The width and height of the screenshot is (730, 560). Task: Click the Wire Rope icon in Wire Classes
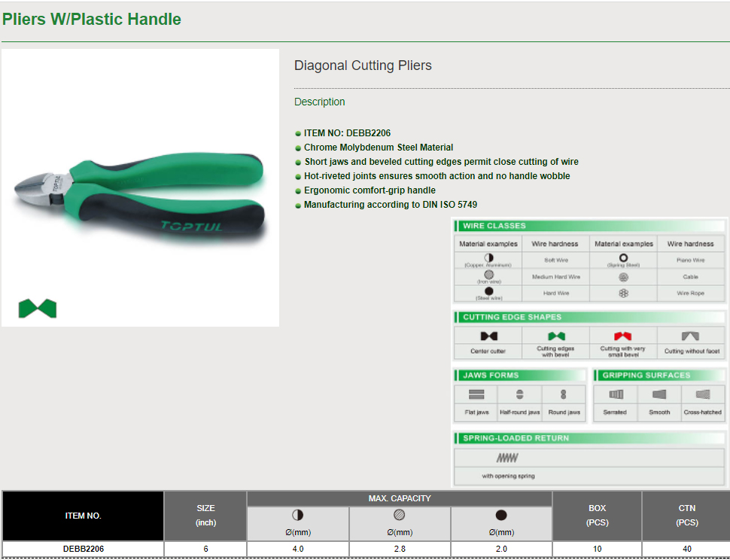(x=623, y=293)
